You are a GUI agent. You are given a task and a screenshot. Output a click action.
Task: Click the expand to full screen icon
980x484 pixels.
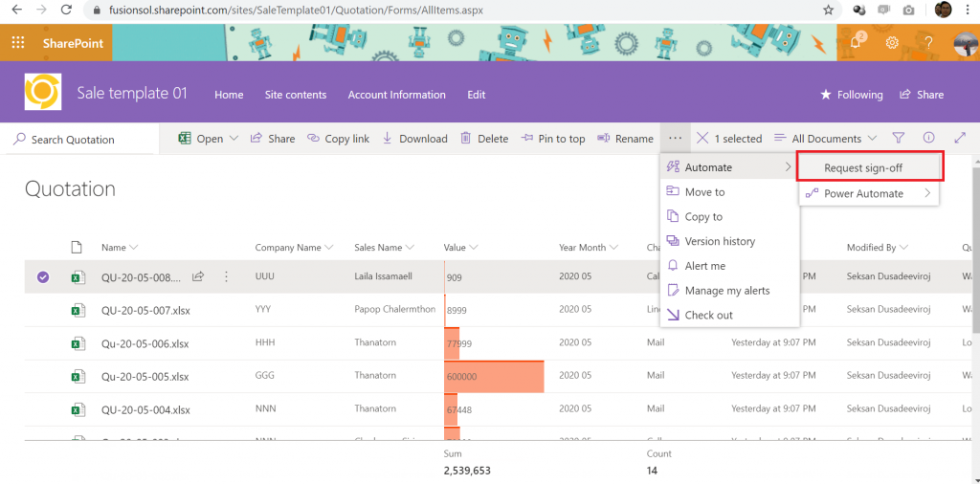tap(960, 138)
